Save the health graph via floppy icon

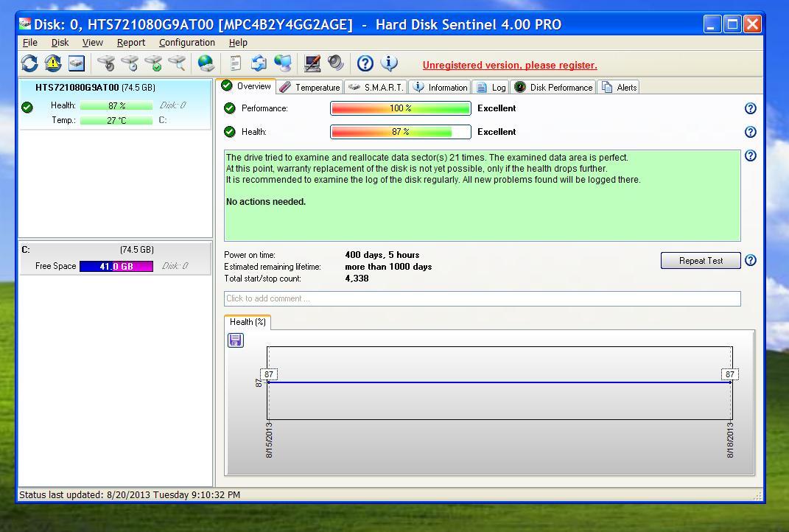click(x=236, y=340)
